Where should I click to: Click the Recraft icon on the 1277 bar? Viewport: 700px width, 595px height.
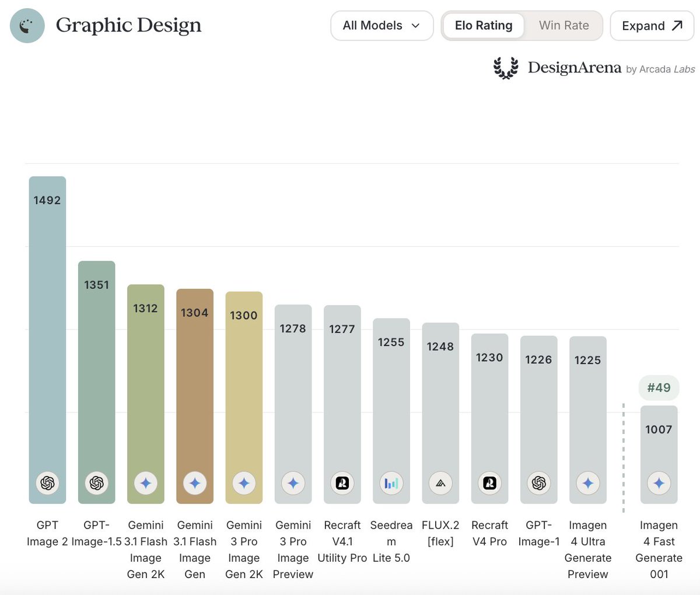tap(342, 483)
